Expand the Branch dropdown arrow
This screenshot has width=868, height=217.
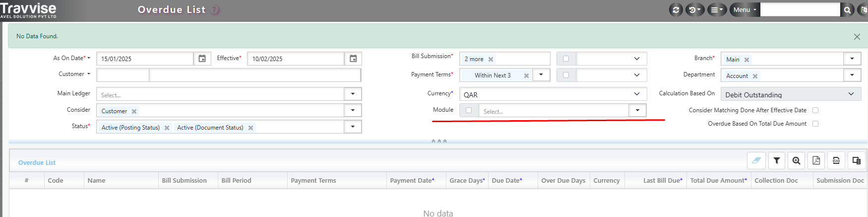pos(852,59)
